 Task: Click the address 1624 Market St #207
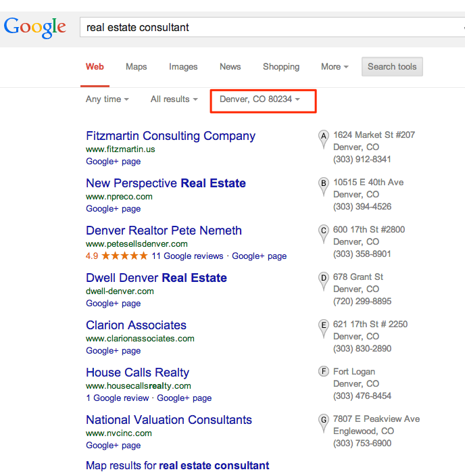[374, 135]
